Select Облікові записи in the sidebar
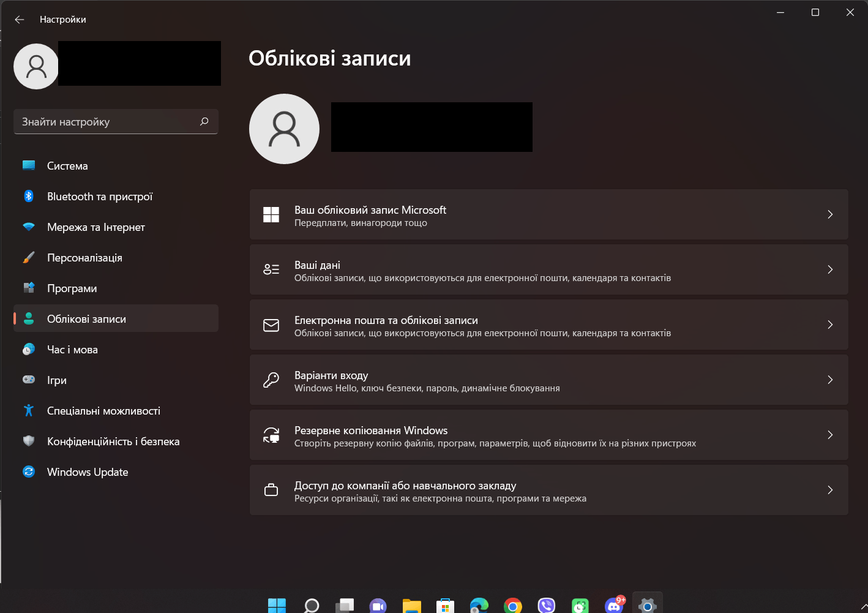The image size is (868, 613). click(116, 318)
